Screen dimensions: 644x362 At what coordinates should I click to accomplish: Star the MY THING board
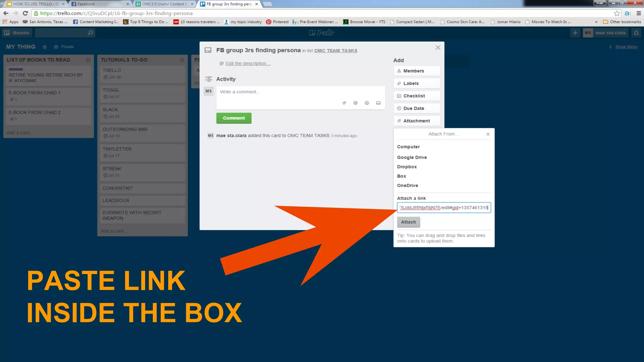[45, 47]
